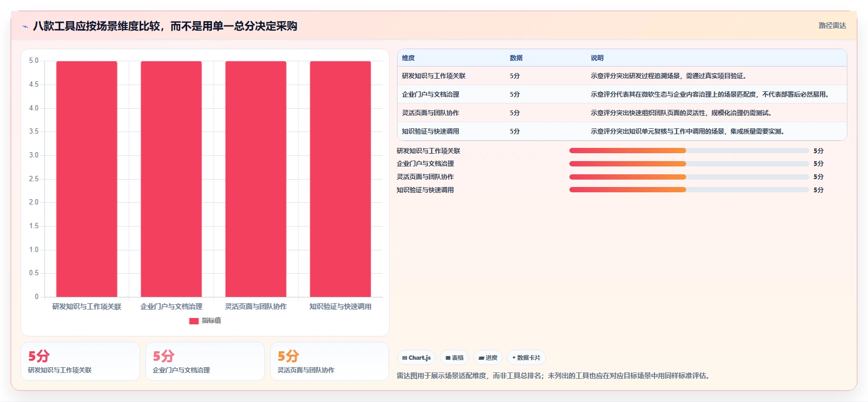The width and height of the screenshot is (868, 402).
Task: Click the 知识验证与快速调用 bar in chart
Action: (340, 179)
